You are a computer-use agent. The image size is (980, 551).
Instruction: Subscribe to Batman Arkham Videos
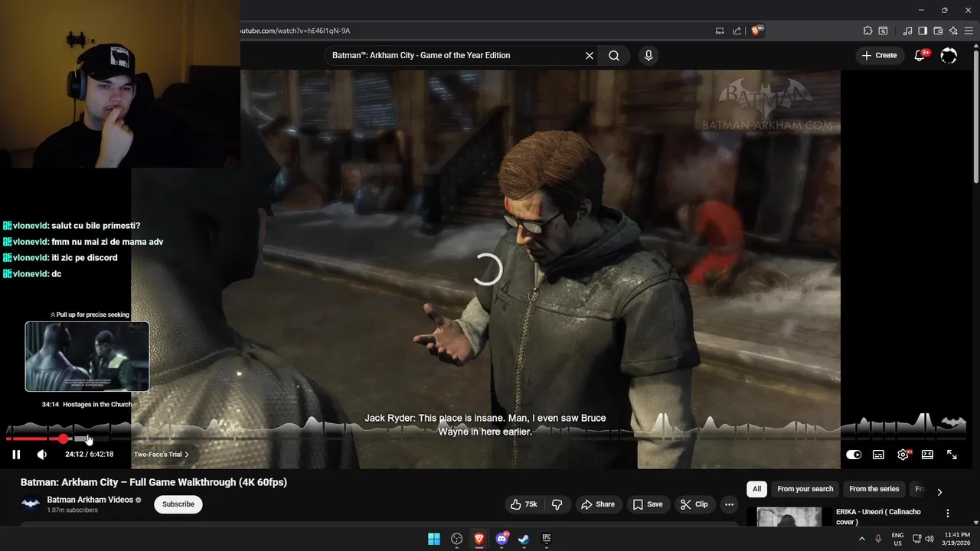[x=178, y=504]
